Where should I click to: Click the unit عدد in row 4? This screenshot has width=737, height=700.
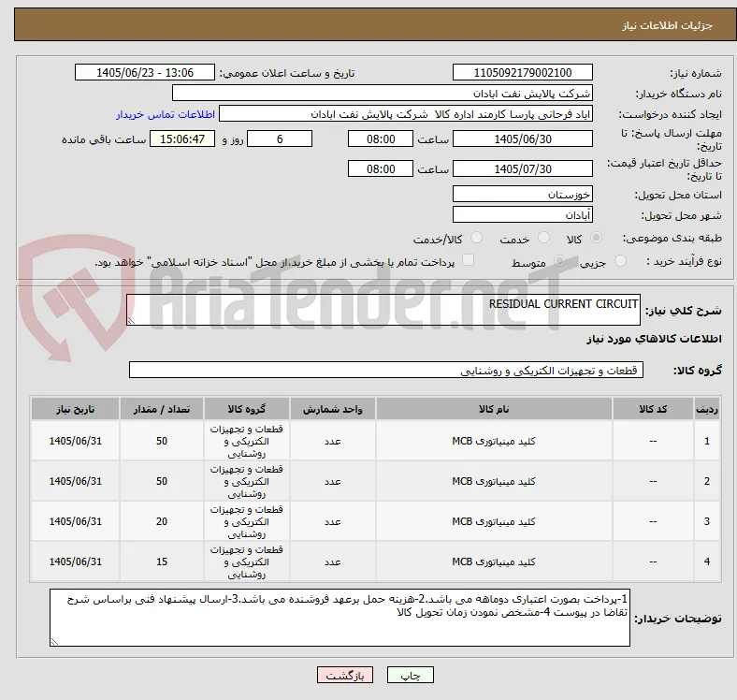point(332,561)
